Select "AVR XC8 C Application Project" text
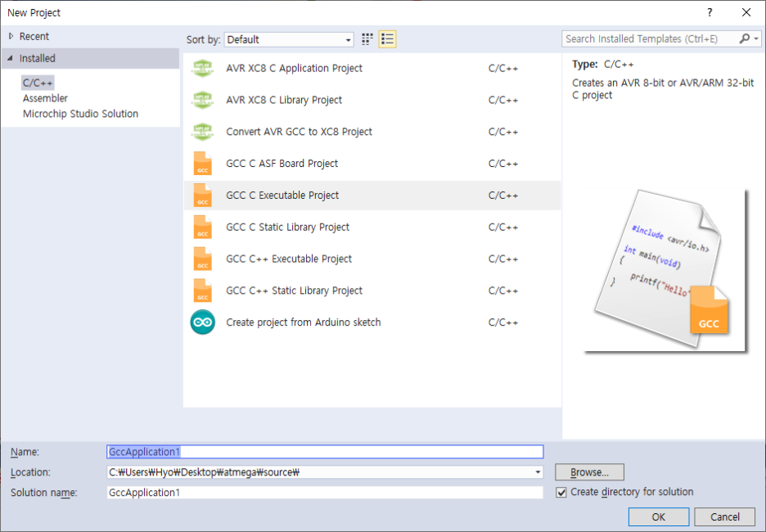The height and width of the screenshot is (532, 766). [x=294, y=69]
